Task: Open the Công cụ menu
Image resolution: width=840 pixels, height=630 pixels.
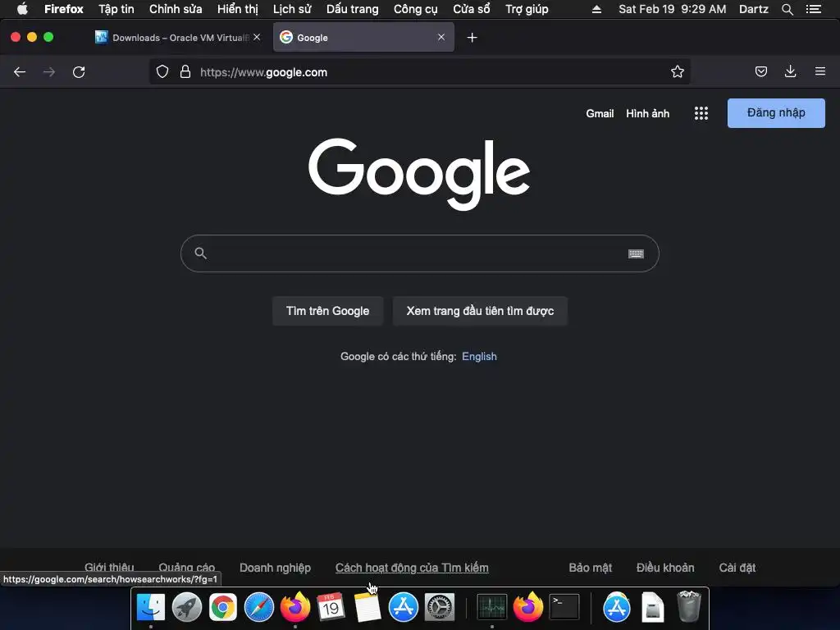Action: tap(415, 9)
